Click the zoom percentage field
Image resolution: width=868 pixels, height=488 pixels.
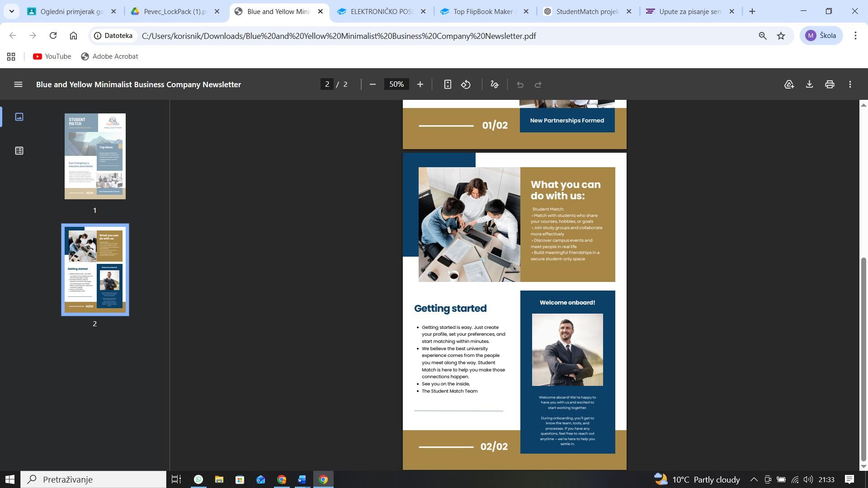[396, 84]
